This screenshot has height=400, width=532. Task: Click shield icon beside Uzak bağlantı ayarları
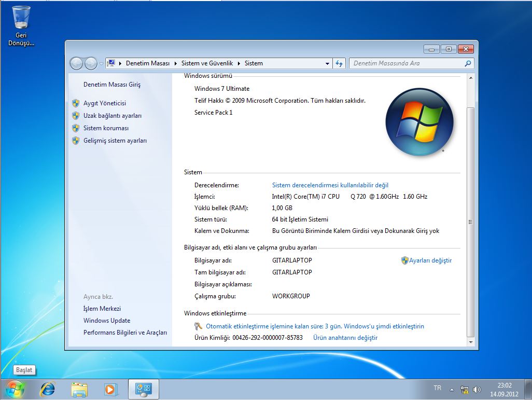point(76,116)
